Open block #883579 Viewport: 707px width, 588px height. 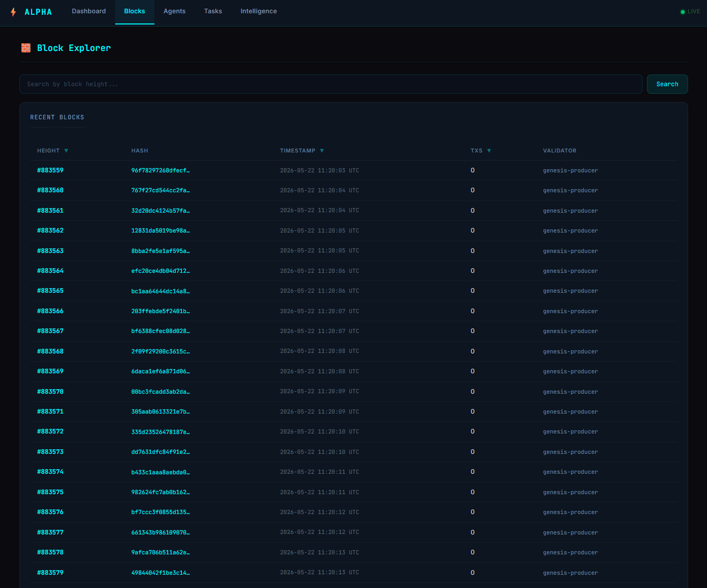pyautogui.click(x=50, y=573)
